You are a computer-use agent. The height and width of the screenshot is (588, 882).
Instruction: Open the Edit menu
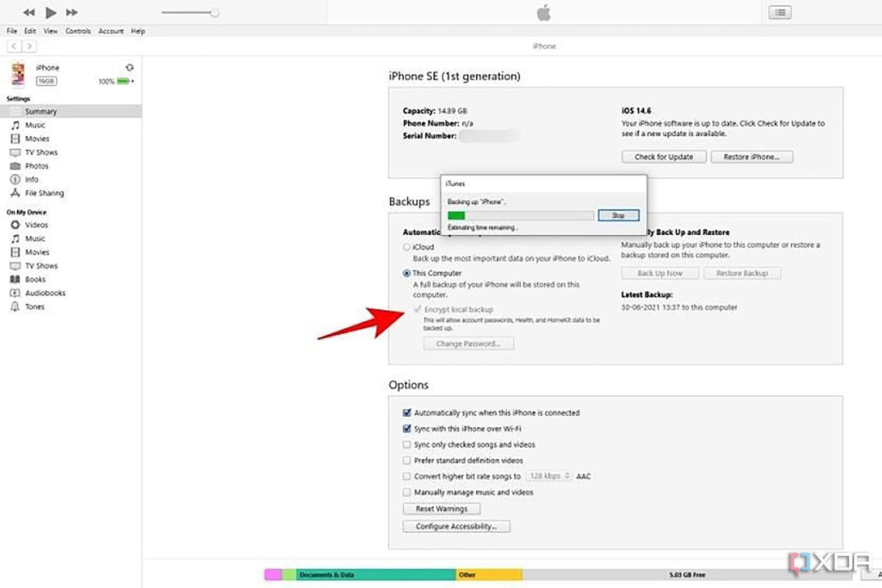tap(30, 31)
